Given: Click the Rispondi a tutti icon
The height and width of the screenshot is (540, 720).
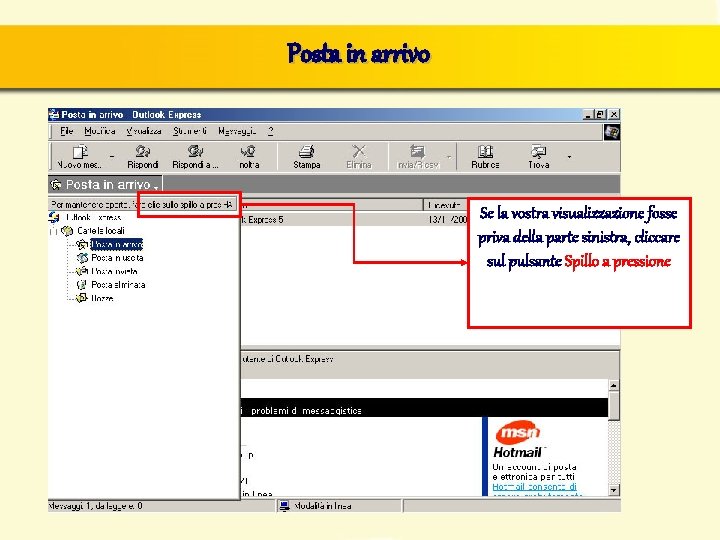Looking at the screenshot, I should pyautogui.click(x=195, y=151).
